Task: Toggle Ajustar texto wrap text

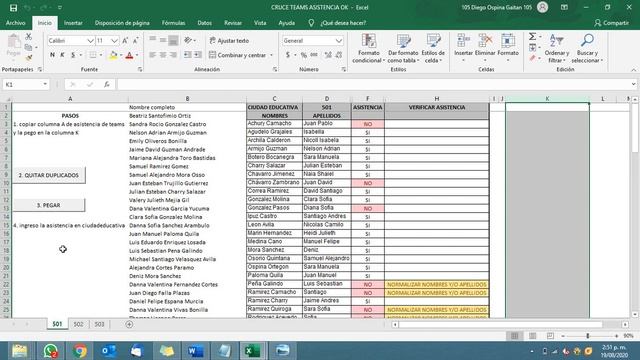Action: point(229,40)
